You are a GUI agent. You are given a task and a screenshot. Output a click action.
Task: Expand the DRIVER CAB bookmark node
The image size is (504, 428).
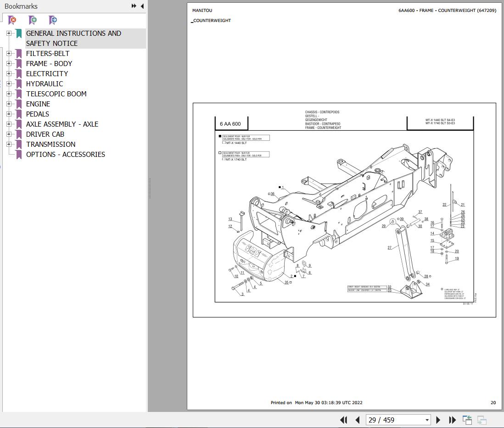click(x=9, y=134)
